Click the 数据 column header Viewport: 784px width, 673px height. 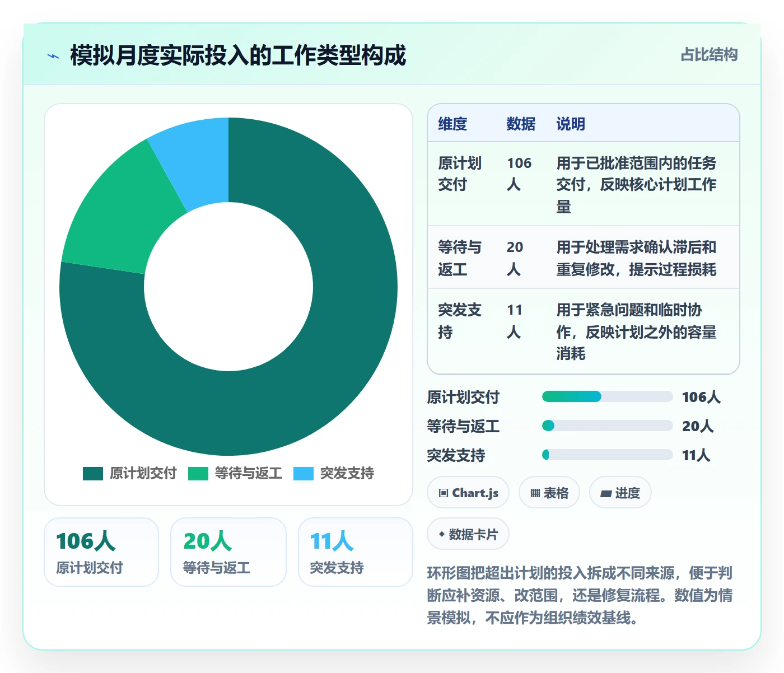[521, 124]
